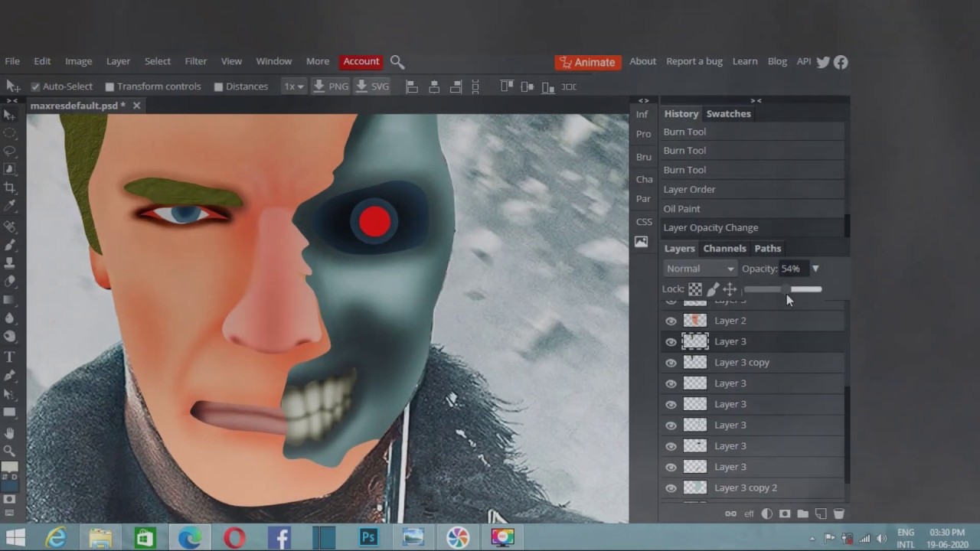Viewport: 980px width, 551px height.
Task: Select the Dodge tool
Action: [10, 337]
